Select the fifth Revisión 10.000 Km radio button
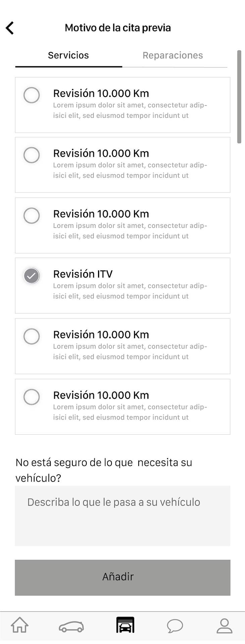245x644 pixels. pos(32,336)
